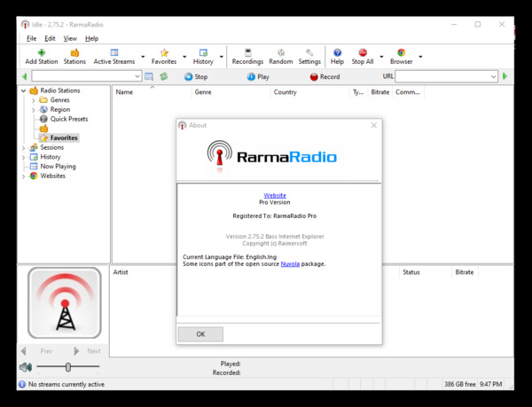This screenshot has width=532, height=407.
Task: Select Quick Presets in the tree
Action: (x=69, y=119)
